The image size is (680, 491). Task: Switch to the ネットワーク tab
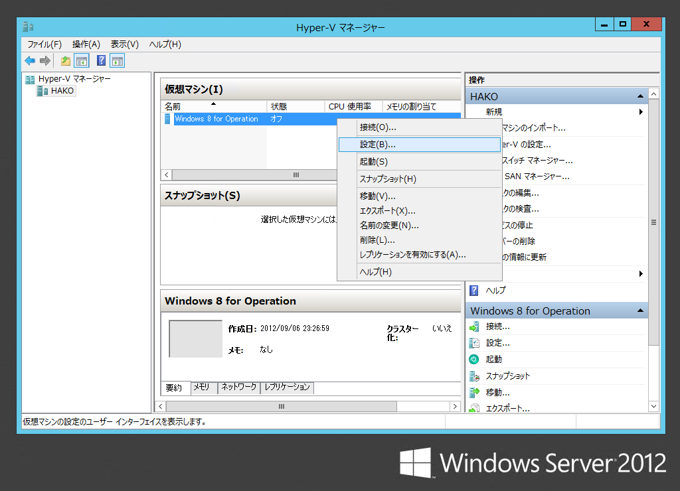coord(239,387)
